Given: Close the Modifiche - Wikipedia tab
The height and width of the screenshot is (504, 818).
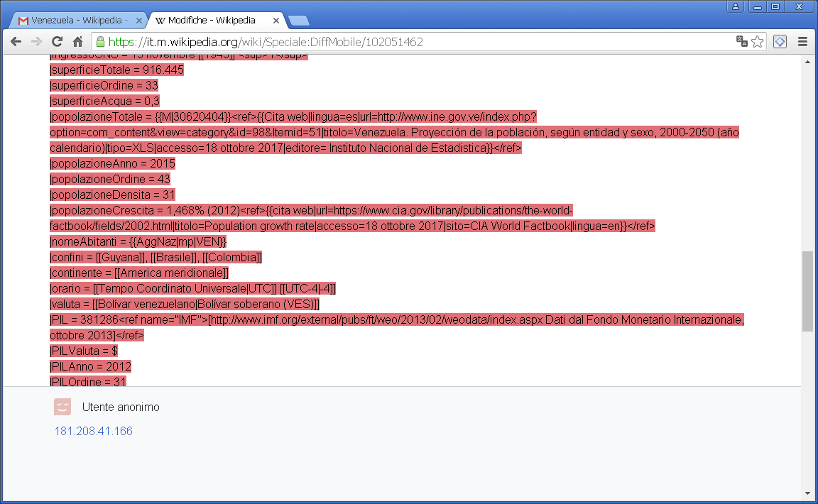Looking at the screenshot, I should click(x=273, y=21).
